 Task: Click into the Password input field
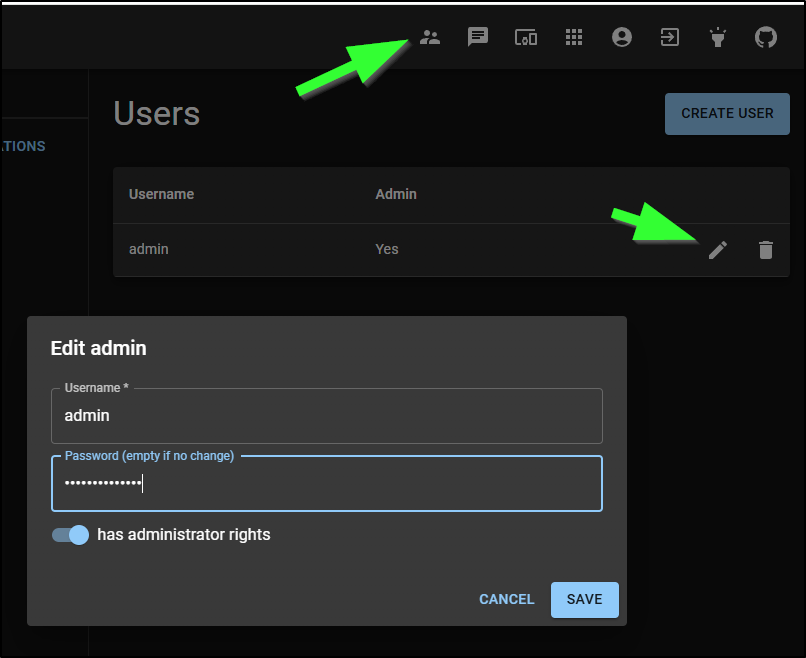327,484
